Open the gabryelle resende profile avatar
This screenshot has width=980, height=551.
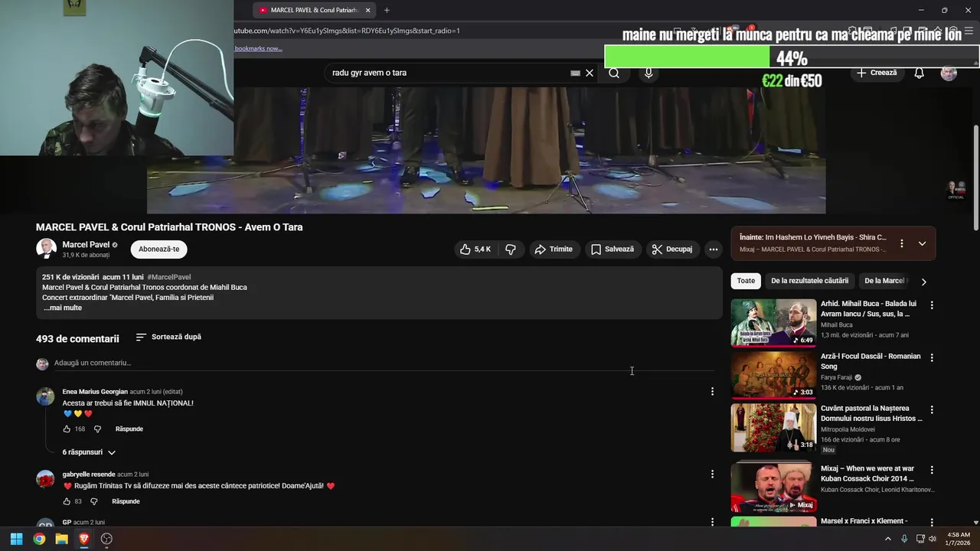(46, 479)
